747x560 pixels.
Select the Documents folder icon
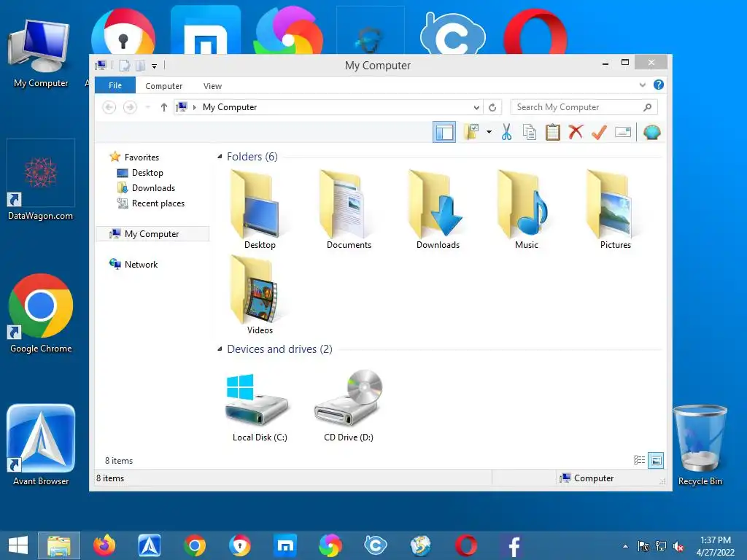point(349,210)
